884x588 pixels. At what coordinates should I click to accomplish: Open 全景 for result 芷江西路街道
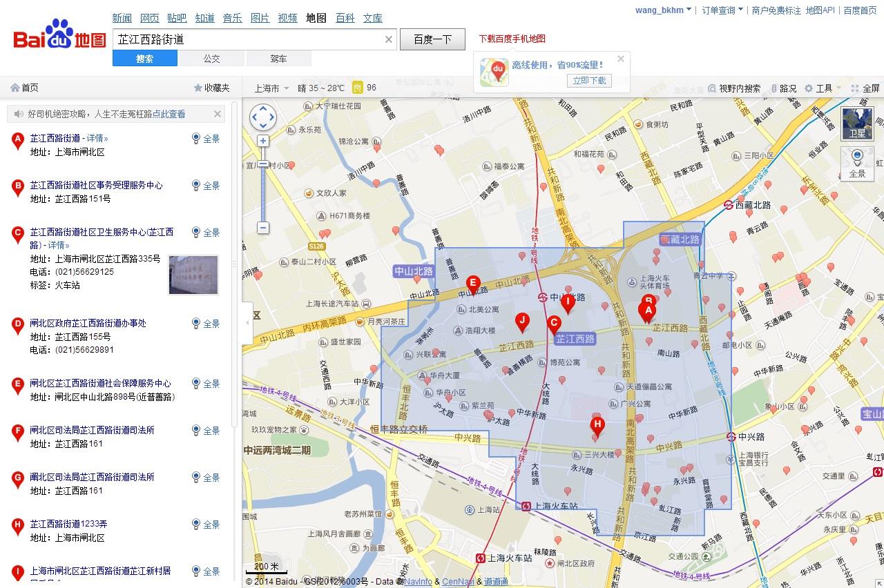pyautogui.click(x=206, y=139)
